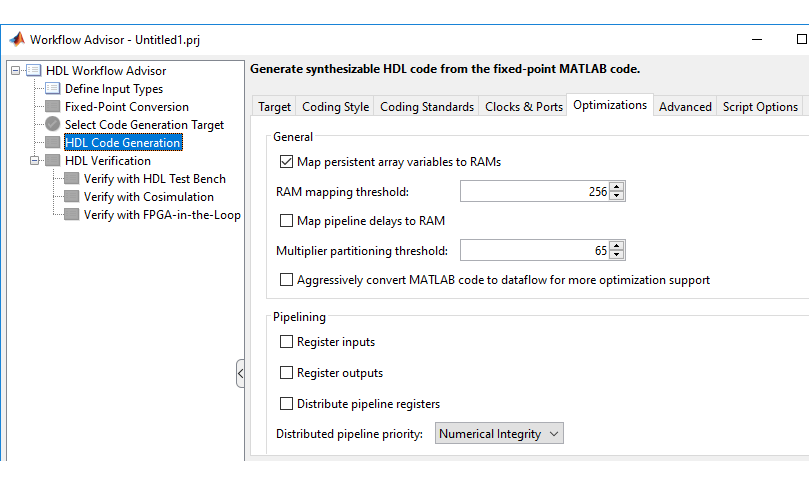Click the MATLAB logo in title bar
The height and width of the screenshot is (492, 811).
coord(16,39)
